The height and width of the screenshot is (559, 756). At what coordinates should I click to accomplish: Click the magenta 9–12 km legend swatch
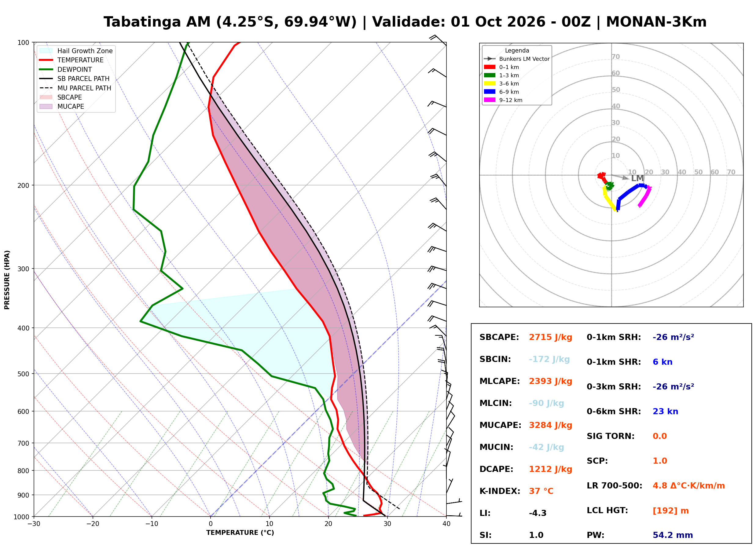click(490, 100)
